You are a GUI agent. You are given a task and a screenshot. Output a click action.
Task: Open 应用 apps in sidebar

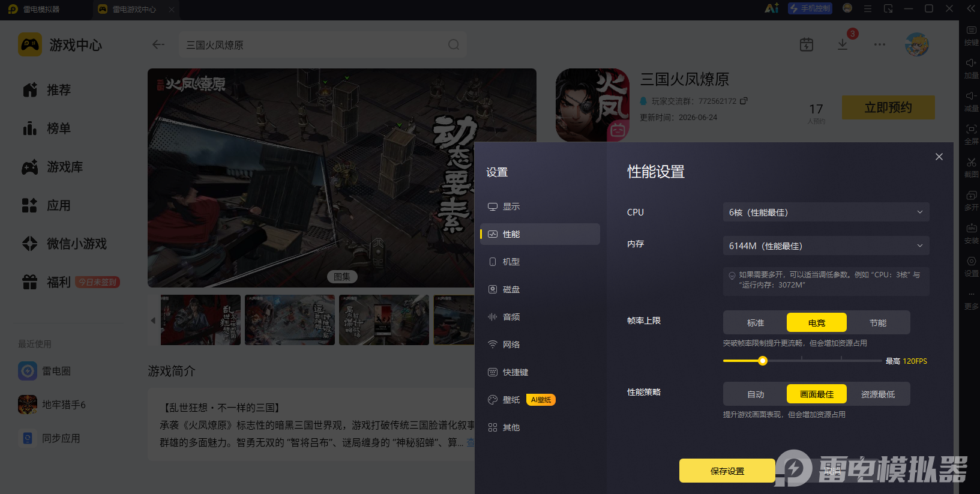47,205
